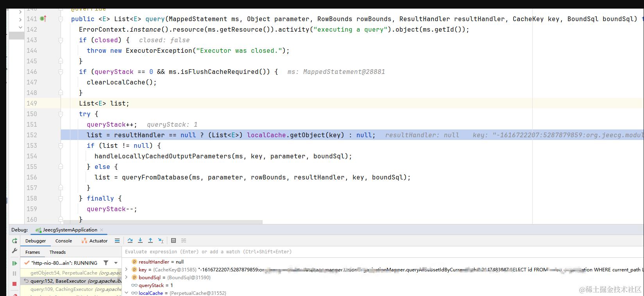
Task: Select frame getObject:54, PerpetualCache
Action: pos(71,273)
